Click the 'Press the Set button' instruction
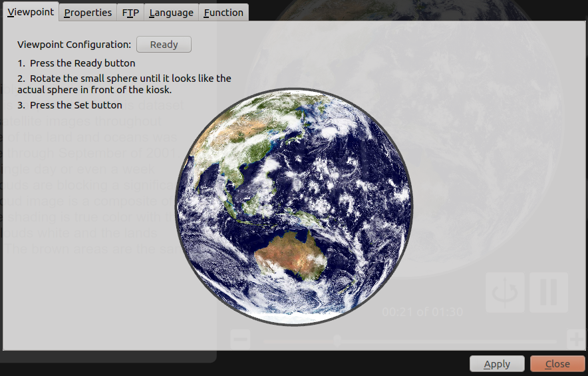This screenshot has width=588, height=376. [x=70, y=105]
